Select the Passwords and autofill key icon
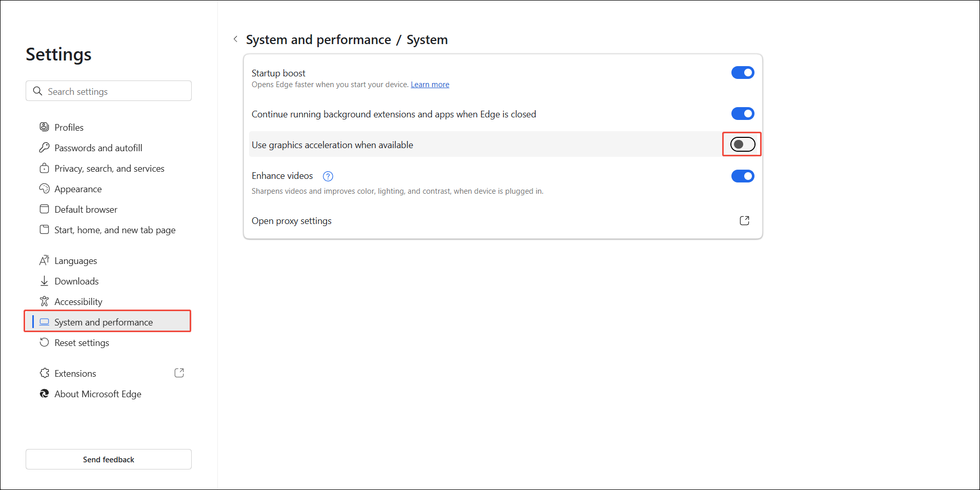 point(45,148)
